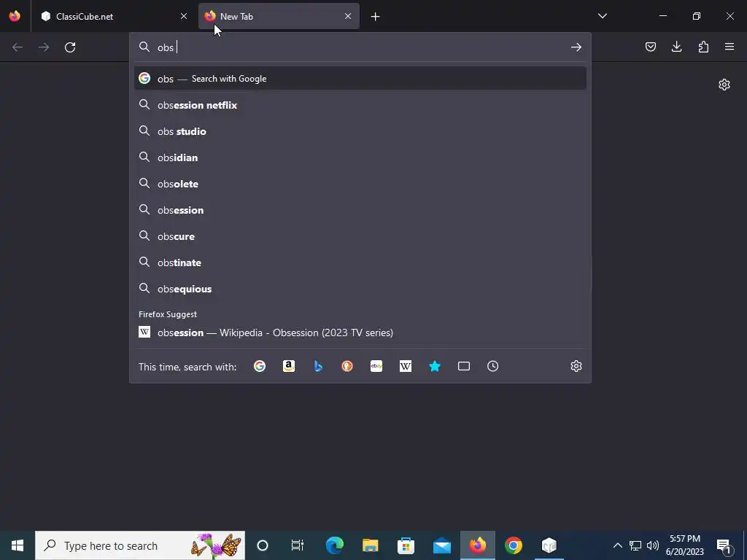This screenshot has width=747, height=560.
Task: Search this time with Bing icon
Action: pos(318,366)
